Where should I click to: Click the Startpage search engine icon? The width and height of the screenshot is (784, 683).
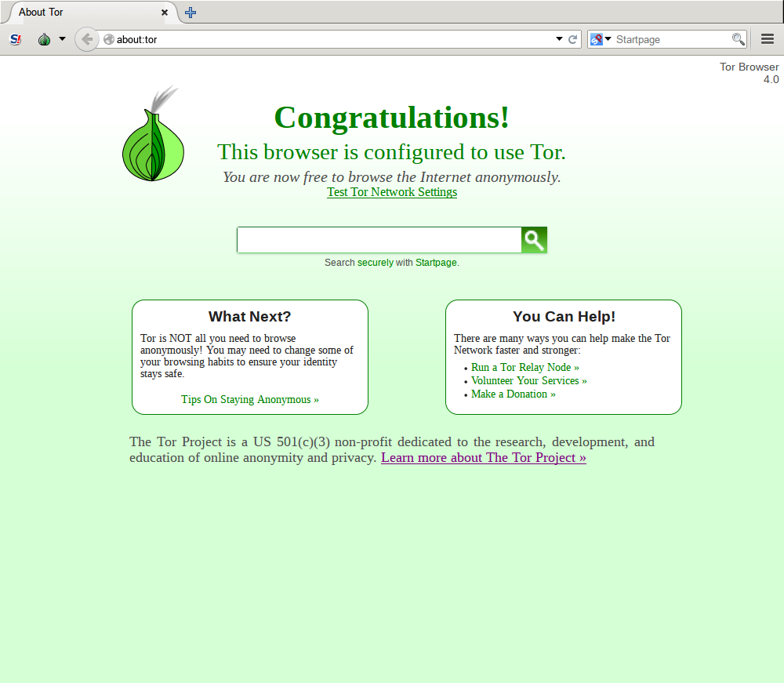click(x=596, y=39)
